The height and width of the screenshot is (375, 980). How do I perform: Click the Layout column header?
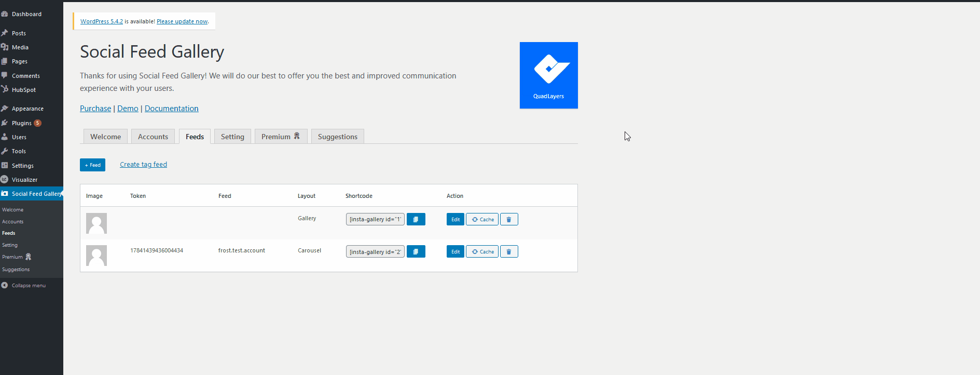point(307,196)
